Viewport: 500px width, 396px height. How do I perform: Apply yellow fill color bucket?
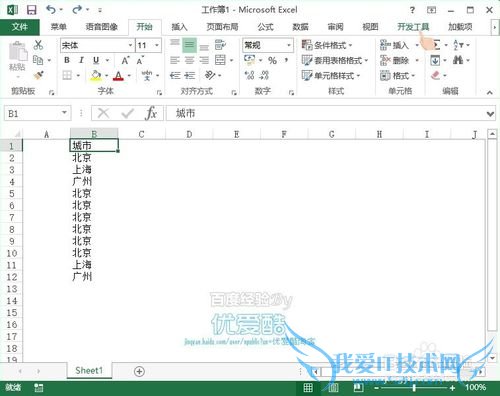tap(96, 76)
